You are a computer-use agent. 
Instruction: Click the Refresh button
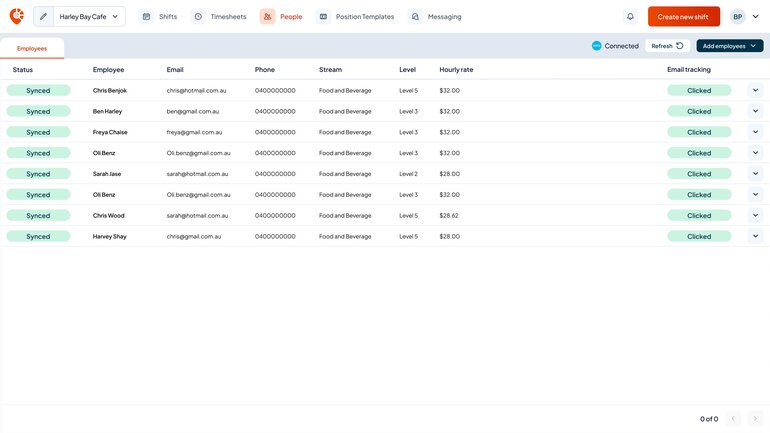coord(667,46)
